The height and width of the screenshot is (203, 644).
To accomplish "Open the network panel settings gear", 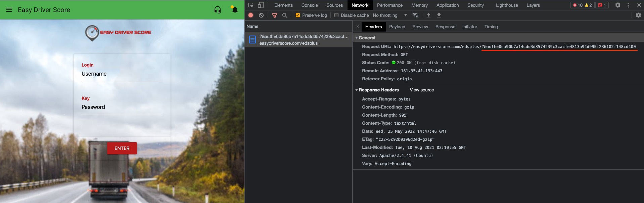I will point(638,15).
